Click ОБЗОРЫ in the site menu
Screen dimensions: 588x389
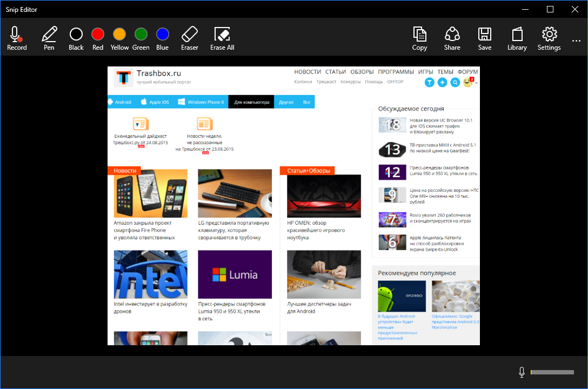(x=362, y=72)
